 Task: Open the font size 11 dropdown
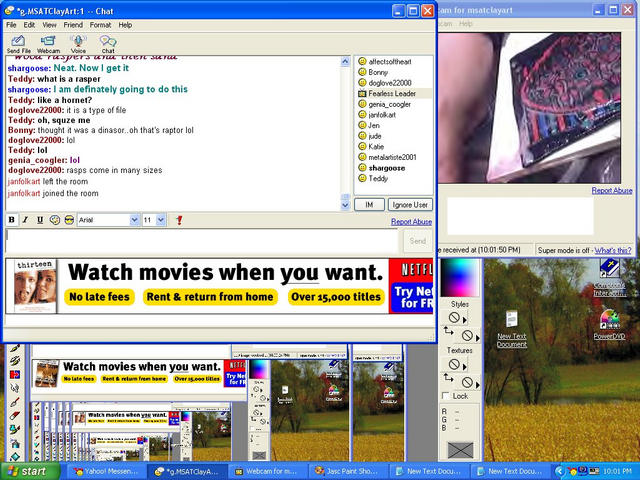point(161,220)
